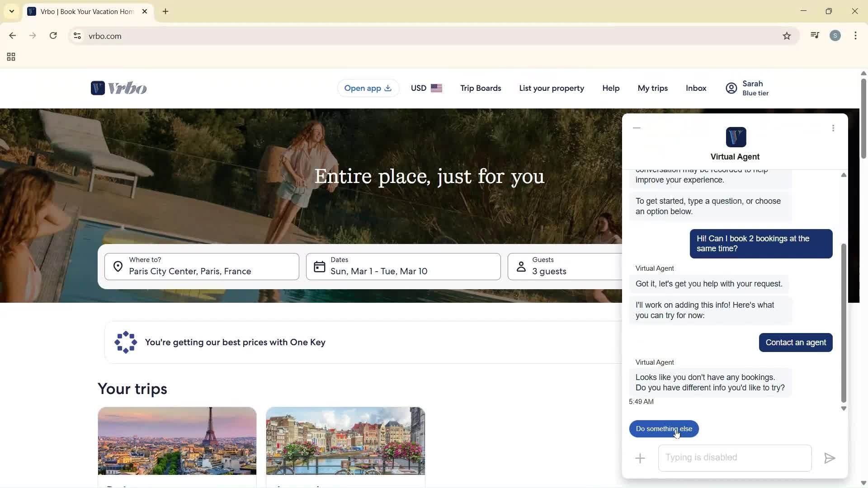The width and height of the screenshot is (868, 488).
Task: Open the tab groups grid icon
Action: click(x=11, y=57)
